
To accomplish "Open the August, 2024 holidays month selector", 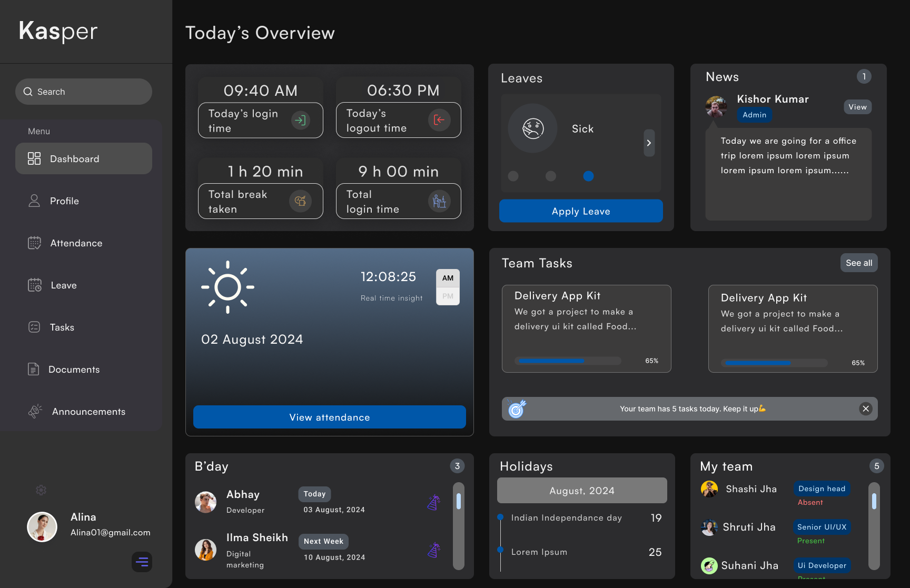I will 581,491.
